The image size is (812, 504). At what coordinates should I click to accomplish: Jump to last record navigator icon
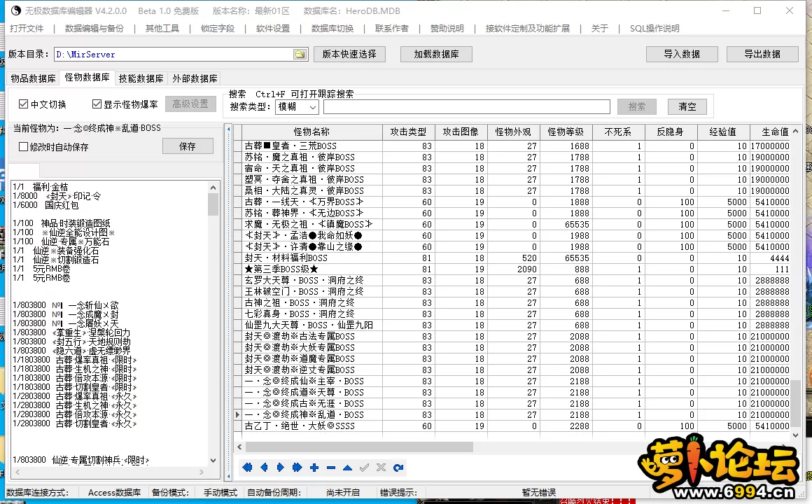[x=297, y=468]
